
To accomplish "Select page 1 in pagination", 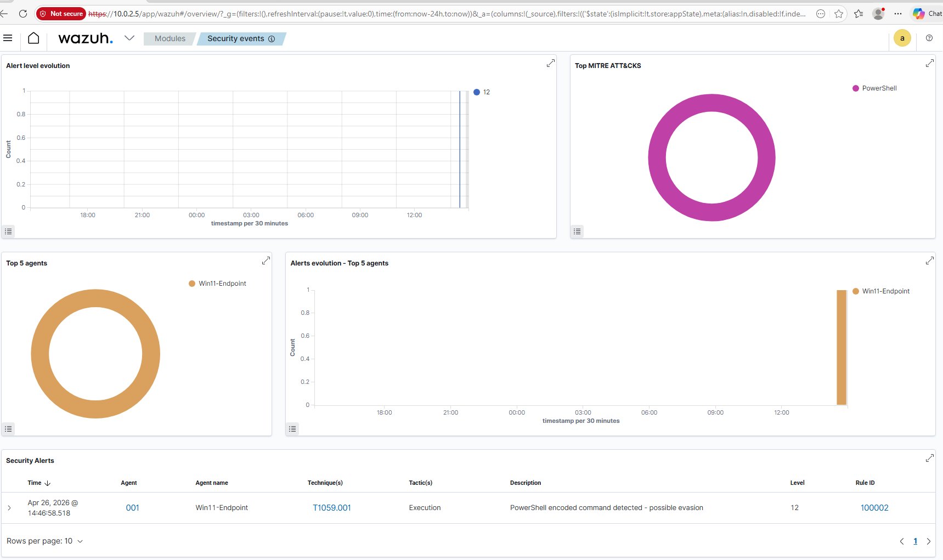I will pyautogui.click(x=915, y=541).
